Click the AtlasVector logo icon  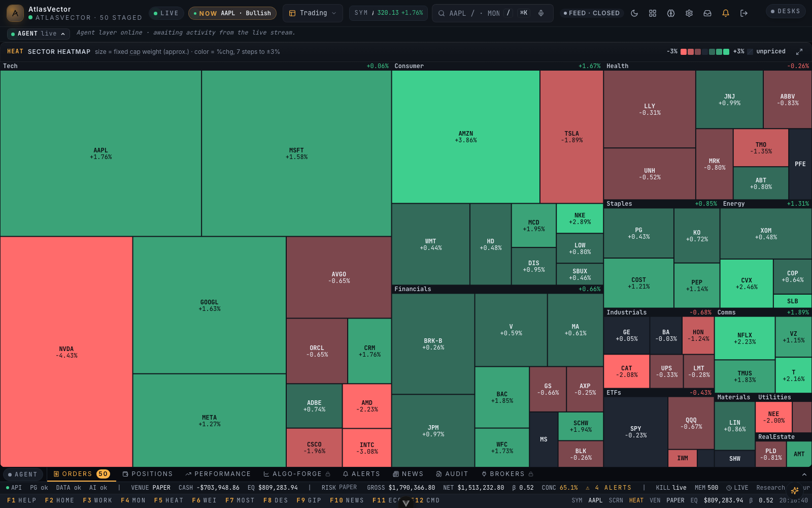[x=15, y=13]
